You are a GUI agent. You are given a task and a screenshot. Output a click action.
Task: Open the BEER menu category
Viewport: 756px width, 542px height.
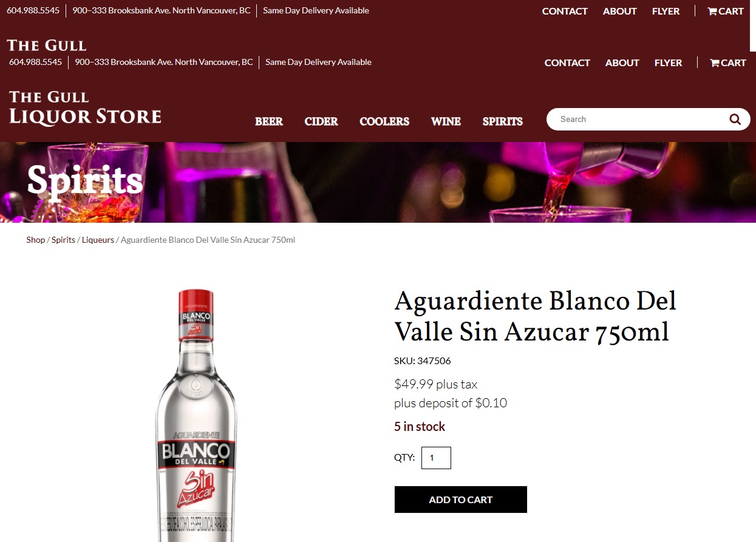[x=269, y=121]
